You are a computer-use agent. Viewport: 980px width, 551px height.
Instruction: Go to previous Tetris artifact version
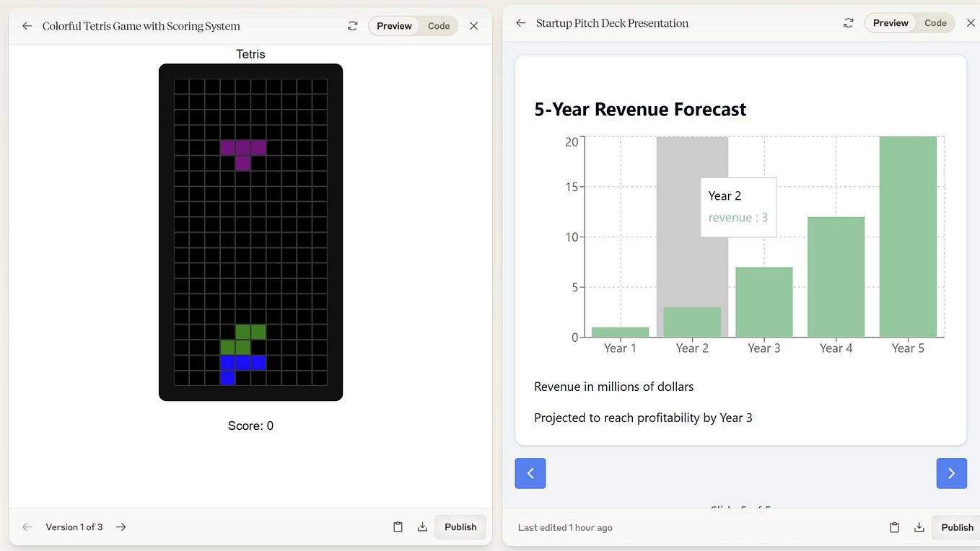(27, 527)
